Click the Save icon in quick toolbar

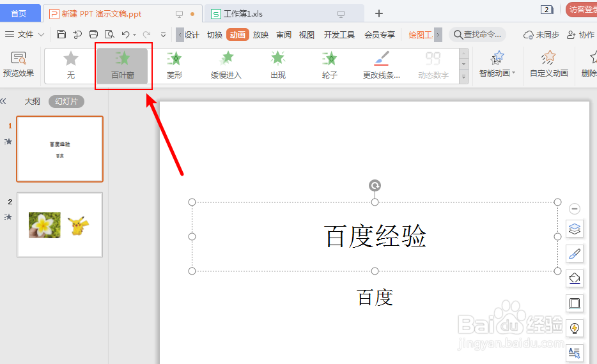pos(61,34)
